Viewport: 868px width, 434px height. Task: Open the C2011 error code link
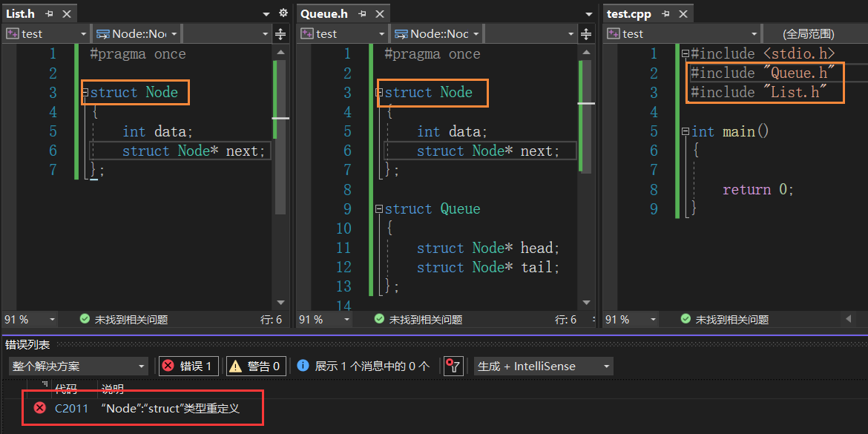[x=71, y=409]
